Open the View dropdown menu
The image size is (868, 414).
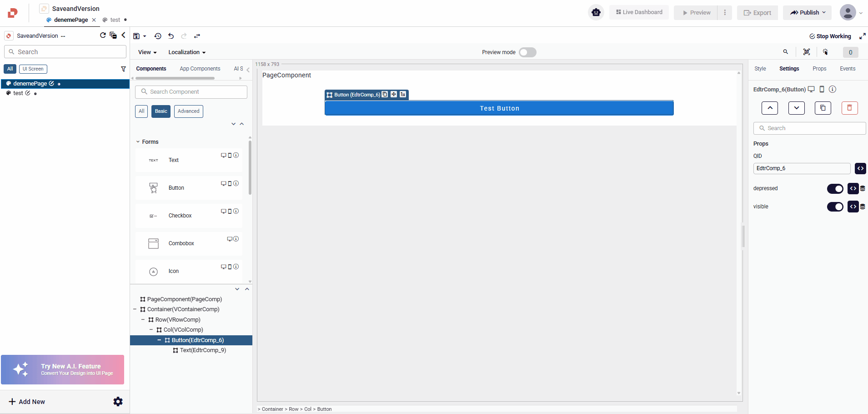pyautogui.click(x=147, y=52)
